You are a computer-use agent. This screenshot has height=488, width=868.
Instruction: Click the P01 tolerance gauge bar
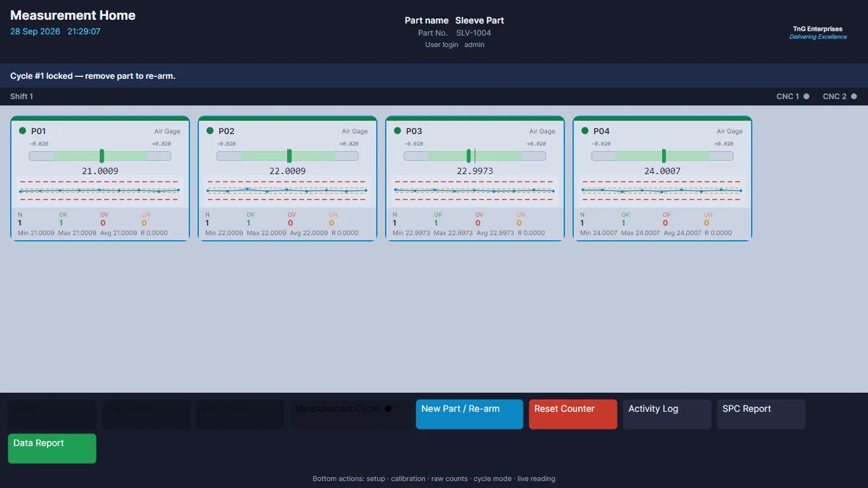tap(100, 156)
